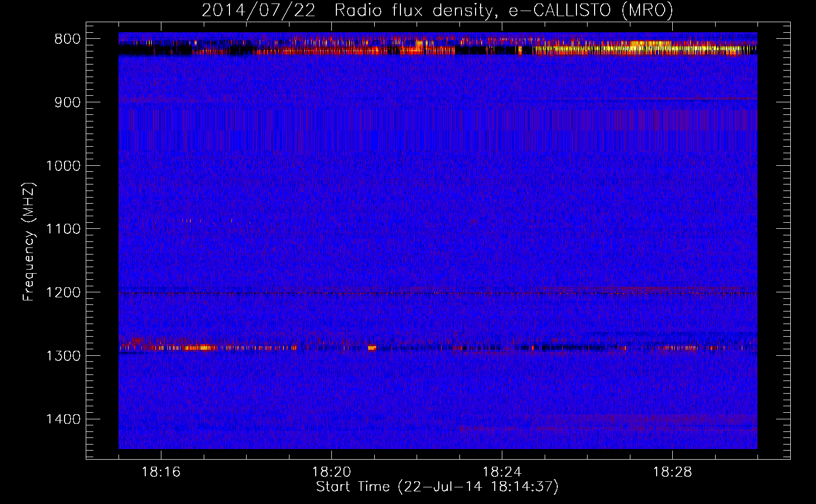Screen dimensions: 816x504
Task: Click the 1200 MHz horizontal interference line
Action: (438, 293)
